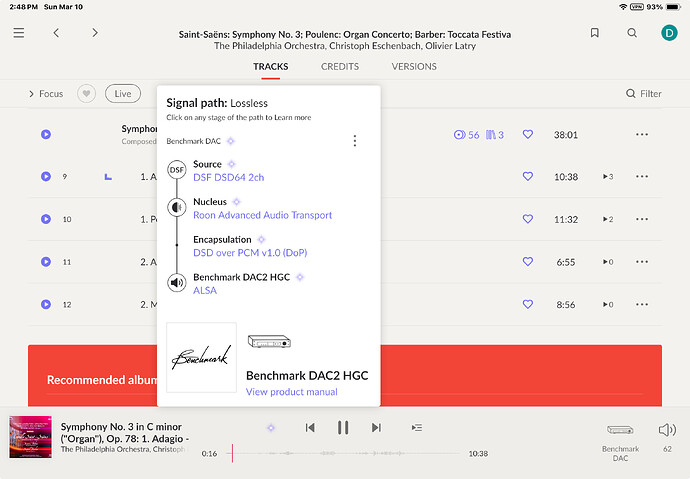Open more options for the 38:01 work
The image size is (690, 479).
click(642, 134)
